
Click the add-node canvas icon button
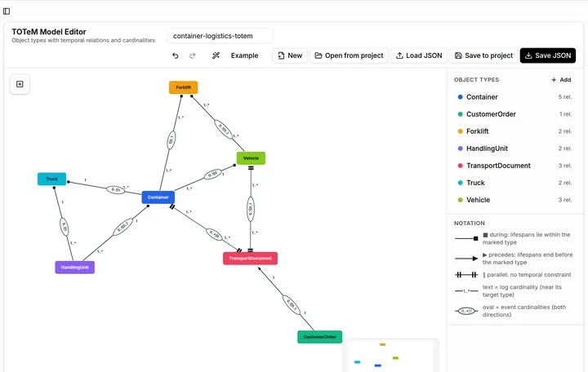[x=20, y=84]
